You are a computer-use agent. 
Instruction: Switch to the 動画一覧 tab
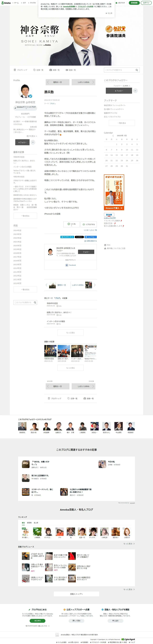71,70
